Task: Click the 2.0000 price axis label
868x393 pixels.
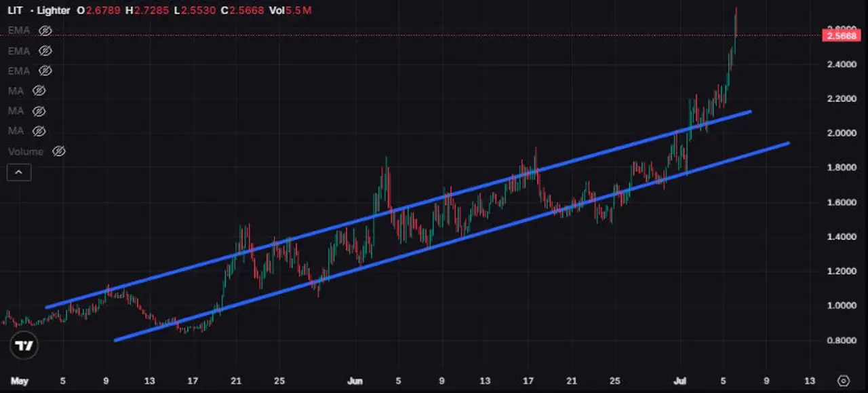Action: click(x=840, y=133)
